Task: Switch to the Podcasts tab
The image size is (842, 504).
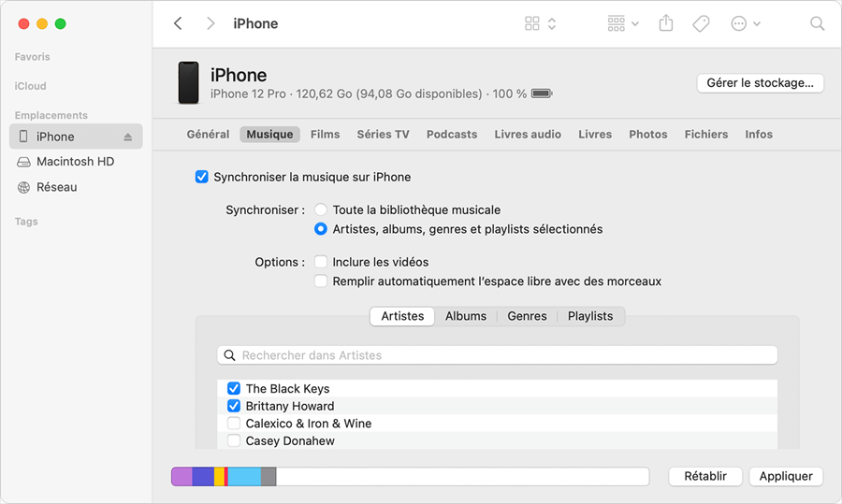Action: 452,135
